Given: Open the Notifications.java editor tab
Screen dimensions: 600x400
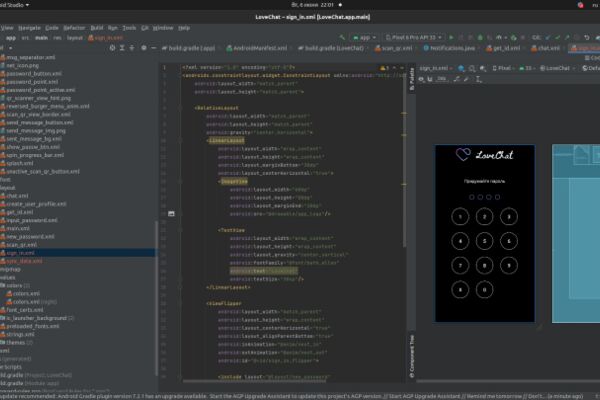Looking at the screenshot, I should pos(449,48).
